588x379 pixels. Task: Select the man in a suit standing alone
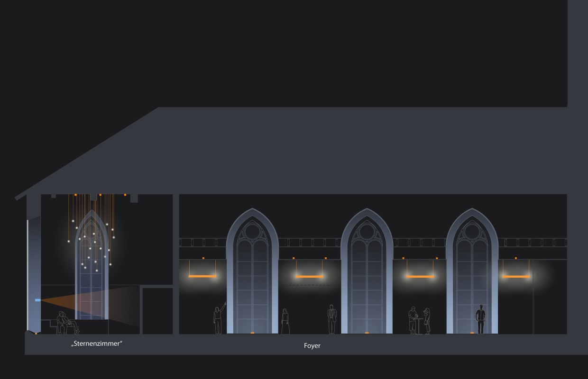tap(331, 319)
